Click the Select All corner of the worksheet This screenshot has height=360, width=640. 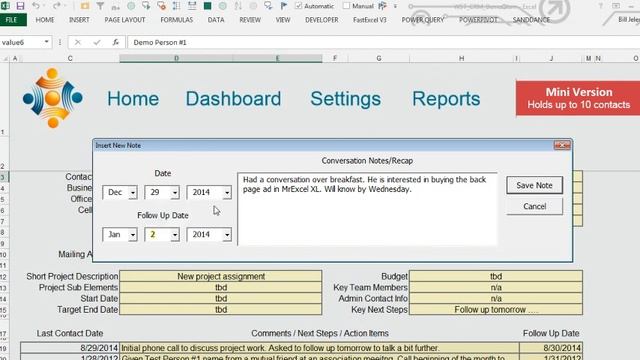click(5, 59)
